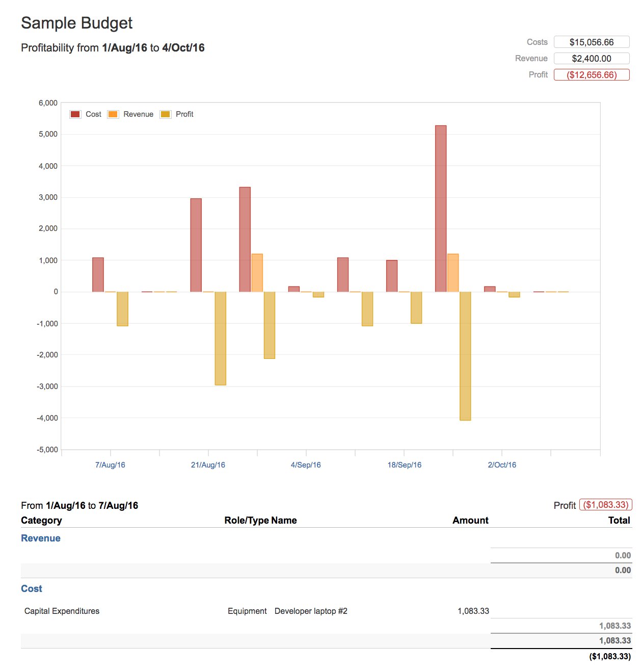Click the Category column header
The image size is (641, 672).
(41, 521)
